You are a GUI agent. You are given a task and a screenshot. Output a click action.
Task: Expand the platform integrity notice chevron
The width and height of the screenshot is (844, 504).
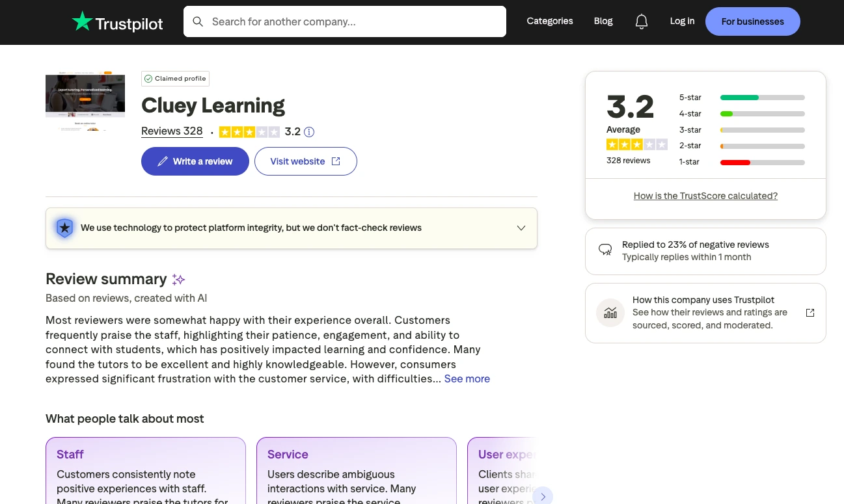(x=521, y=228)
